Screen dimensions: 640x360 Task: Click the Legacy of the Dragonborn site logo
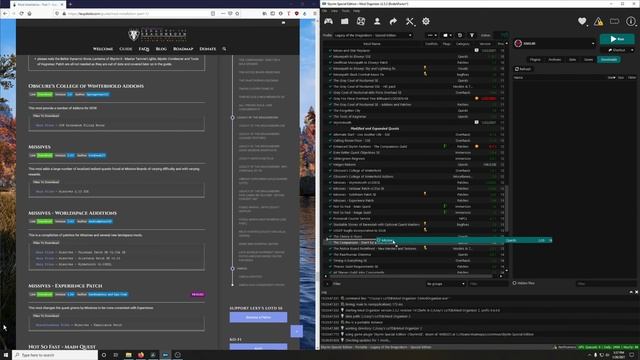point(157,35)
